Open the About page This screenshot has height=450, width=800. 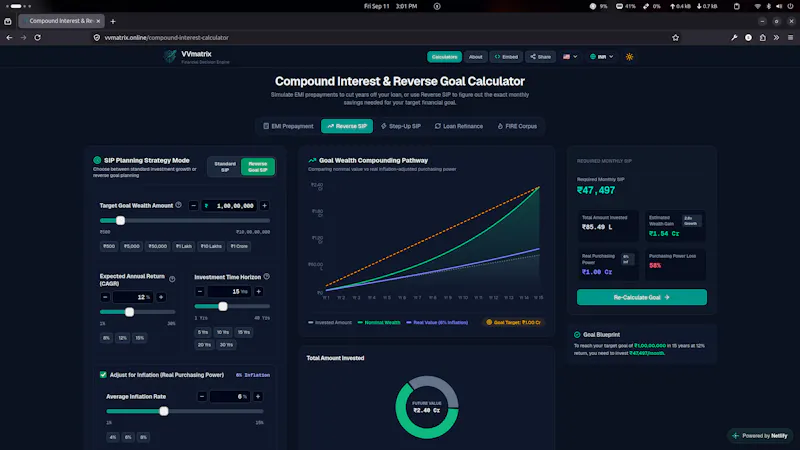coord(476,57)
